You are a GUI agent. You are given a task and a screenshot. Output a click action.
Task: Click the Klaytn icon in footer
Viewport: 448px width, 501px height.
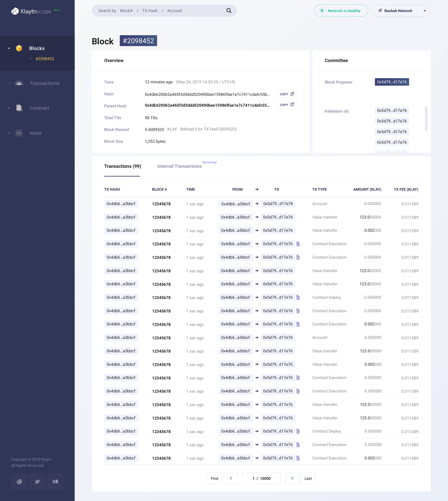tap(19, 482)
